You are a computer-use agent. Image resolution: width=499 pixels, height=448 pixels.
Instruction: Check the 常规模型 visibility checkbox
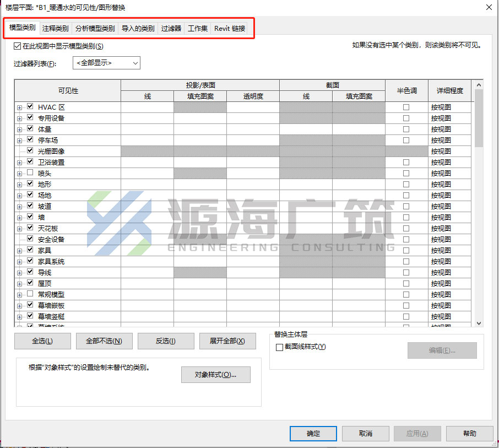coord(30,293)
